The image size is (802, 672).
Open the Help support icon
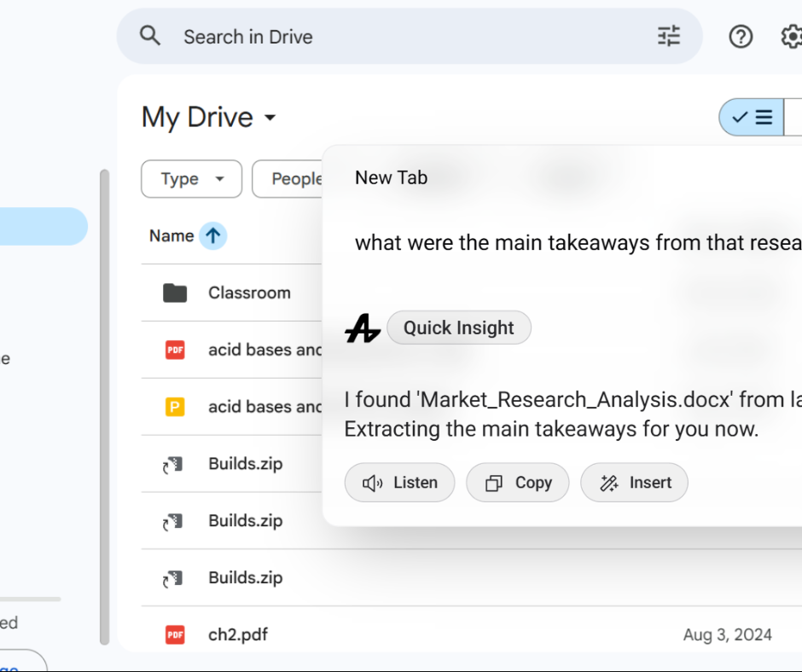point(741,36)
